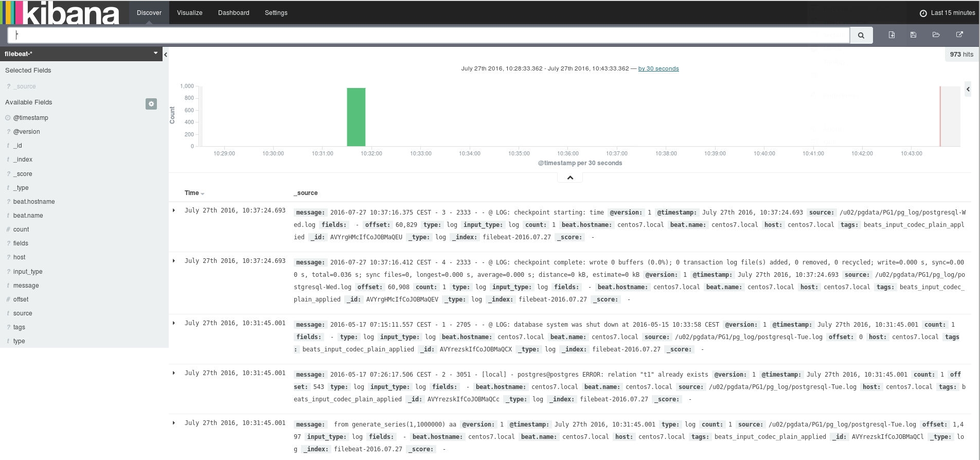This screenshot has width=980, height=460.
Task: Click the clock icon beside Last 15 minutes
Action: [923, 13]
